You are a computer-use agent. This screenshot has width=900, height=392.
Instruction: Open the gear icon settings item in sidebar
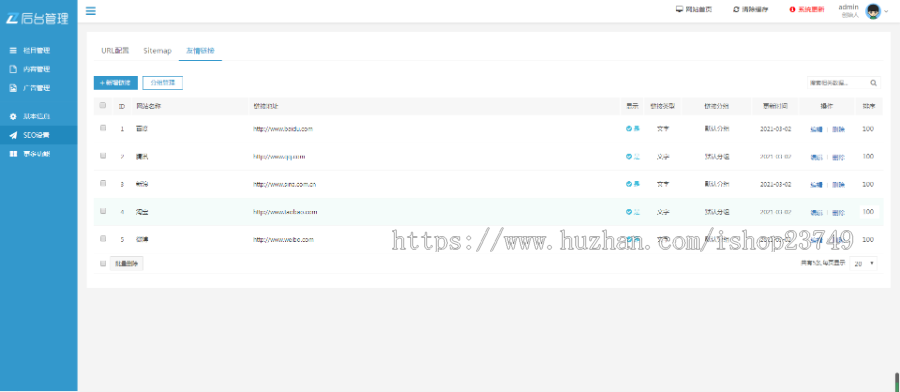point(13,117)
